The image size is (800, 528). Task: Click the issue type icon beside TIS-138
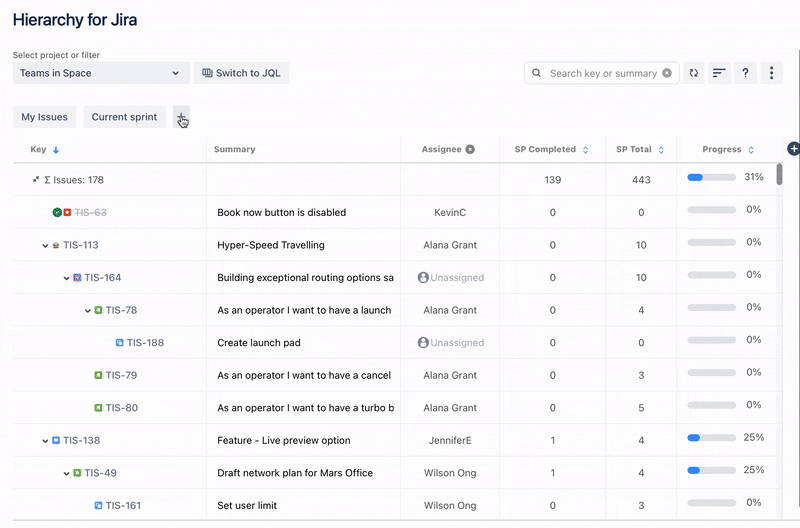click(56, 440)
